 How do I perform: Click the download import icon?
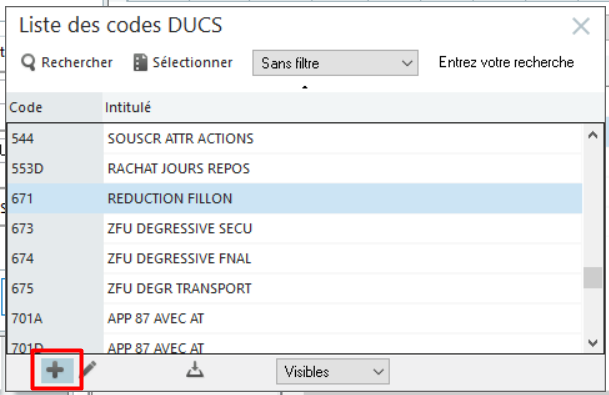(195, 369)
